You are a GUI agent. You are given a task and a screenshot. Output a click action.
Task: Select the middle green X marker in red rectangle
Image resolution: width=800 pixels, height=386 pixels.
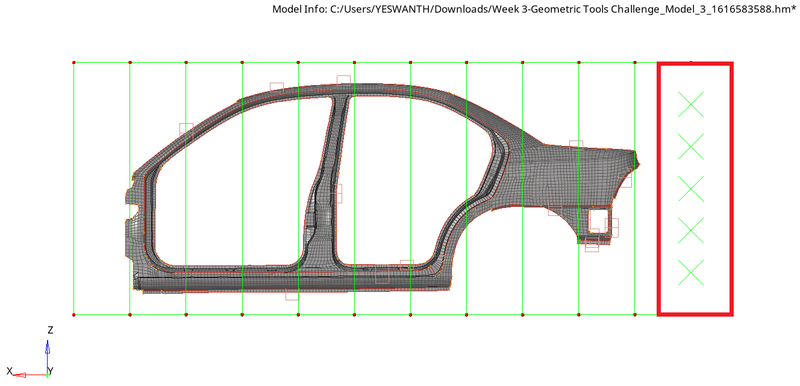click(x=691, y=188)
